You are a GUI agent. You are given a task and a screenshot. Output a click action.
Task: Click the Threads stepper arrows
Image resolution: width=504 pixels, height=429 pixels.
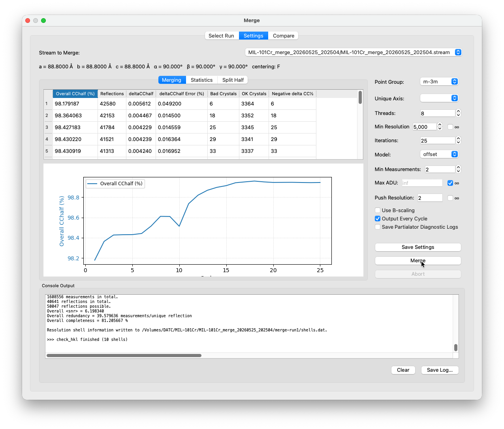[x=458, y=113]
